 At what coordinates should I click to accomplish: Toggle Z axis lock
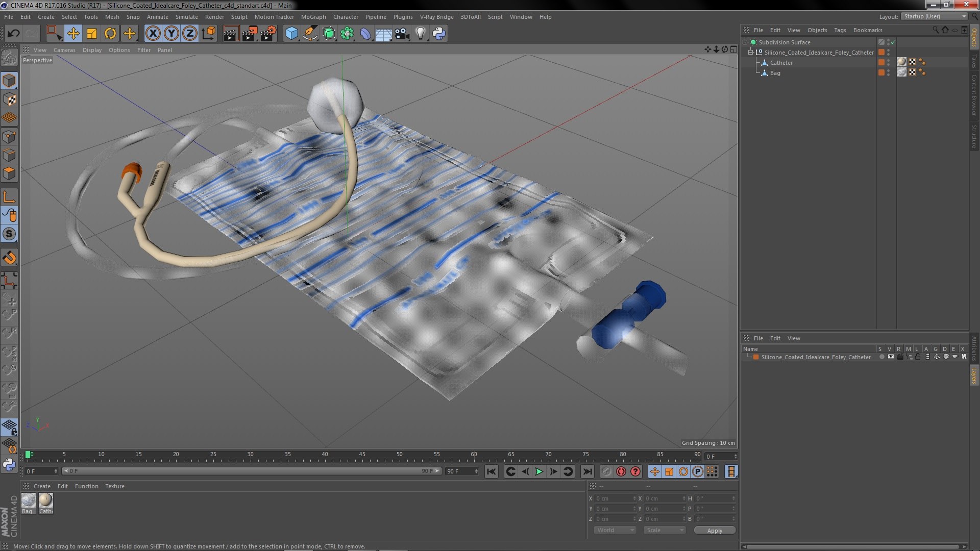(x=190, y=34)
